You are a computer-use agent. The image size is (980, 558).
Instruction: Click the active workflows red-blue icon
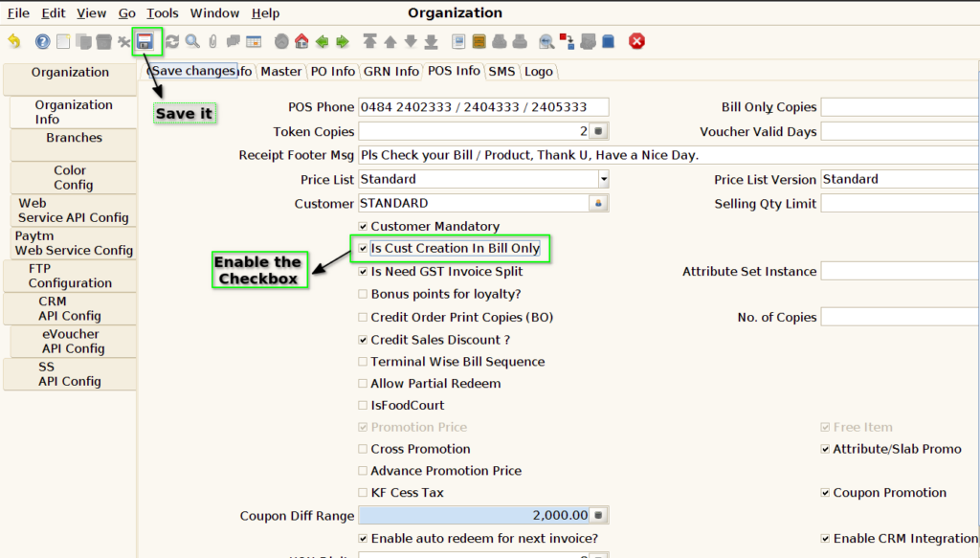(x=567, y=42)
